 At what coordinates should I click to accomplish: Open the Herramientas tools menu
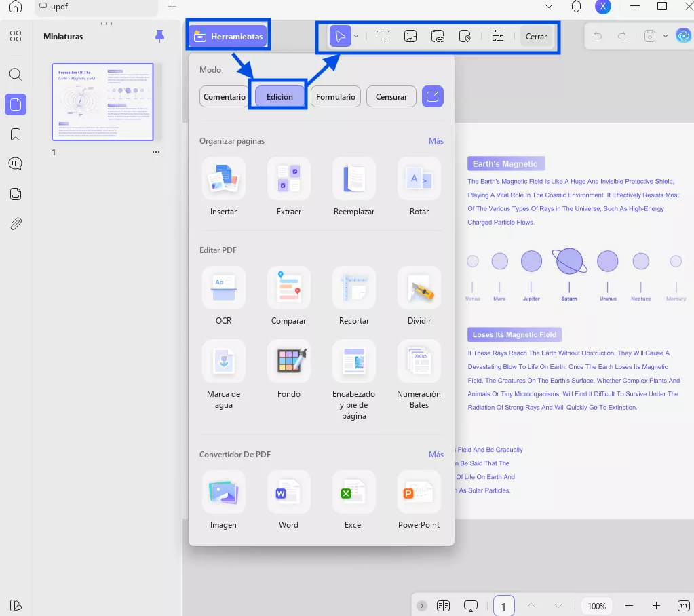[229, 36]
